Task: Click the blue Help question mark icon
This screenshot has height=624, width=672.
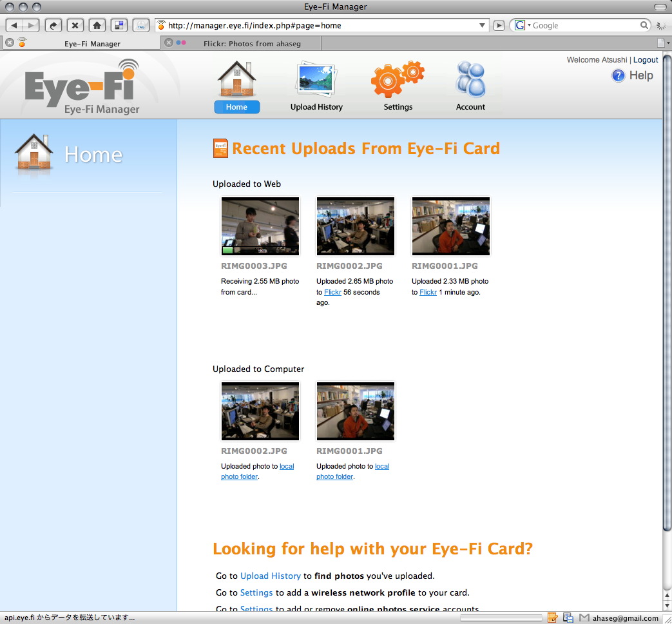Action: pyautogui.click(x=619, y=76)
